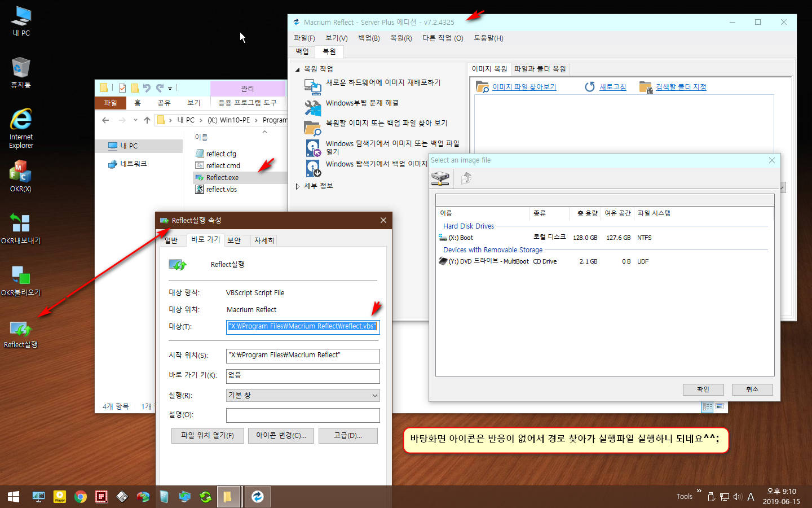The width and height of the screenshot is (812, 508).
Task: Click 이미지 파일 찾아보기 link
Action: tap(524, 87)
